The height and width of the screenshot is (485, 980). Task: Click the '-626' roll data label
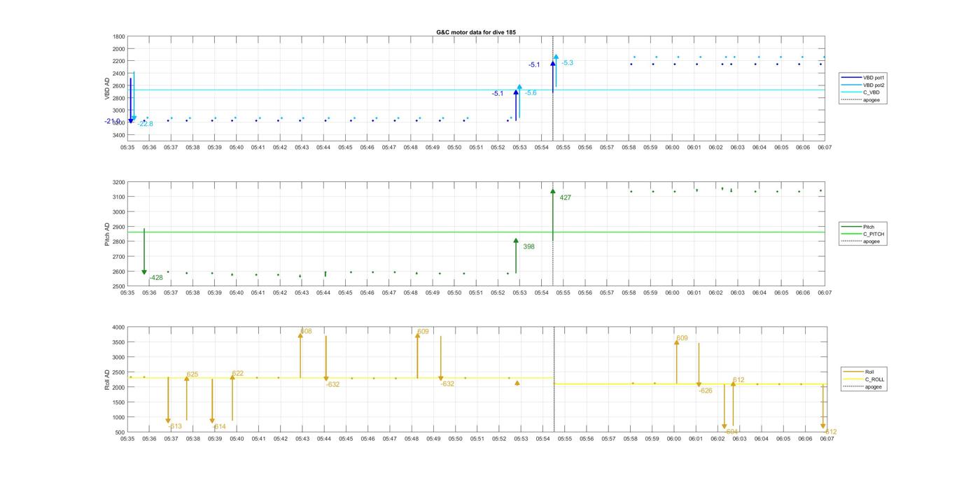(706, 391)
